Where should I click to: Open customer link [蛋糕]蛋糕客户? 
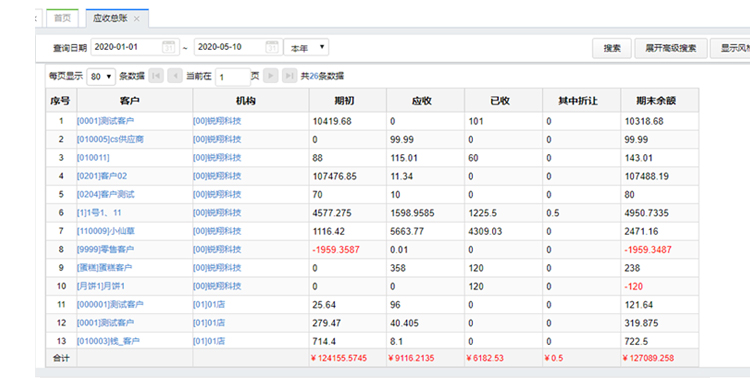pos(104,268)
